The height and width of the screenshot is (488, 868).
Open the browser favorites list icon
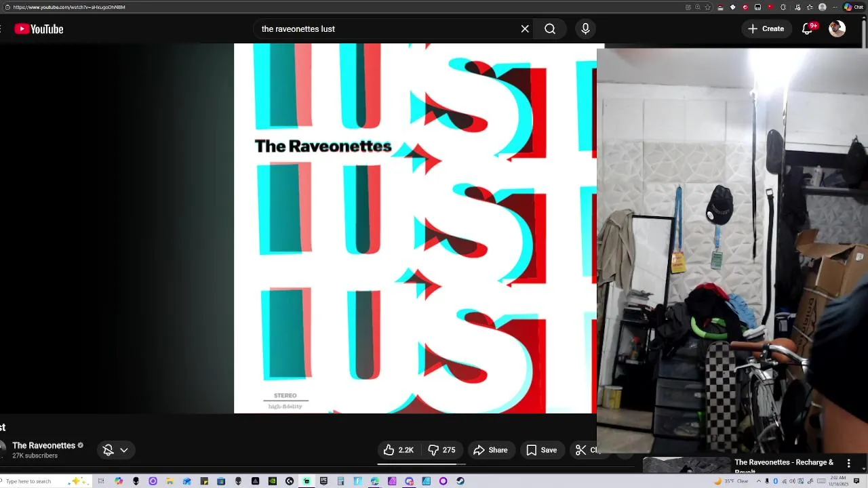click(x=810, y=7)
